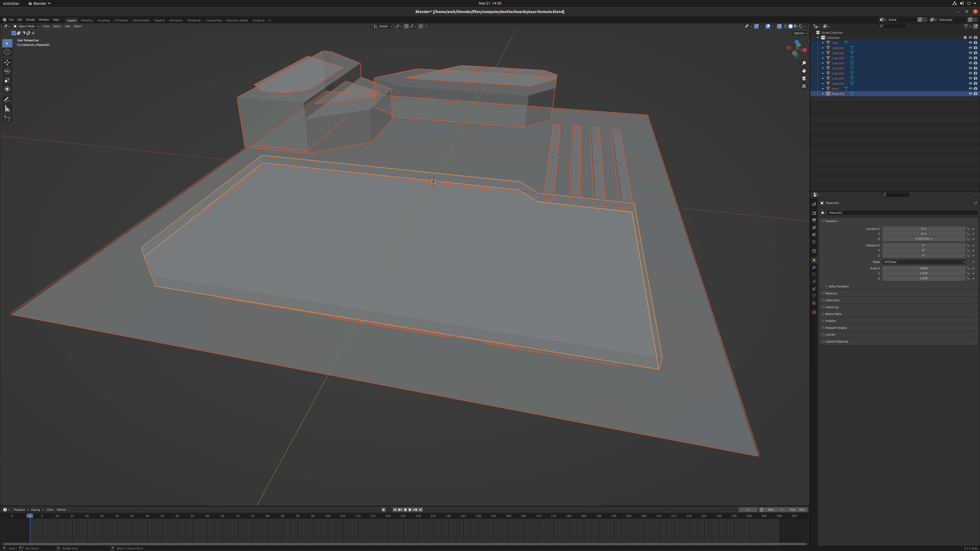Screen dimensions: 980x551
Task: Pick the Annotate pencil tool
Action: point(7,100)
